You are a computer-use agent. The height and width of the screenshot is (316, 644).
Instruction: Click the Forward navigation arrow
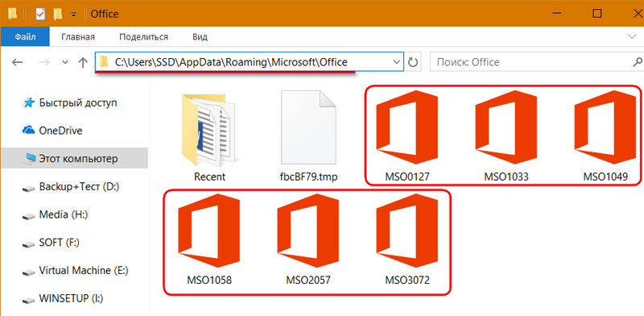[44, 62]
